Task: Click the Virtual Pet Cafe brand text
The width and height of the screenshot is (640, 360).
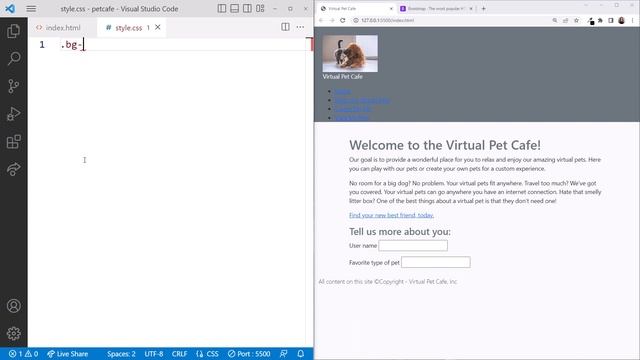Action: 342,77
